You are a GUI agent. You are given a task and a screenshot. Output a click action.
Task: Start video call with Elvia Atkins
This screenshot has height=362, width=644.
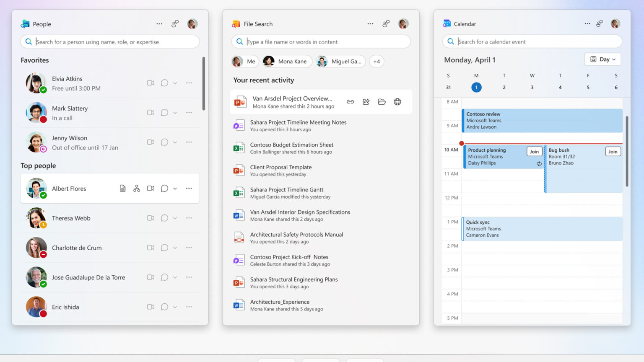click(x=151, y=83)
